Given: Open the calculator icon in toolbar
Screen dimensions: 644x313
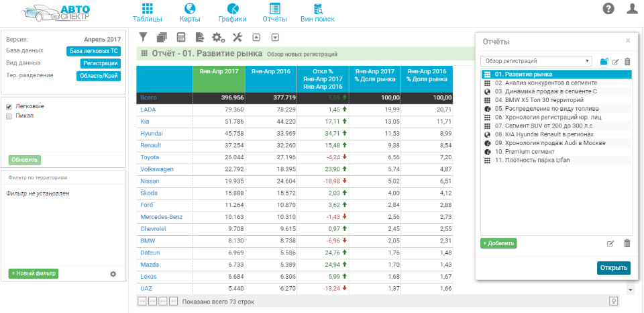Looking at the screenshot, I should click(180, 37).
